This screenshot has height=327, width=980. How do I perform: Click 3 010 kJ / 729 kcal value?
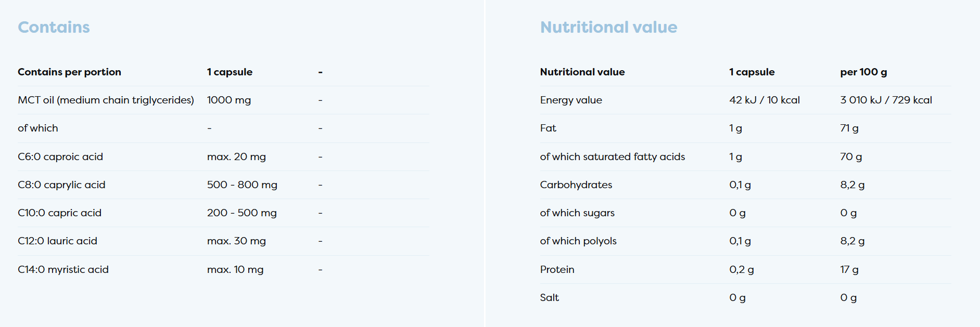[886, 100]
